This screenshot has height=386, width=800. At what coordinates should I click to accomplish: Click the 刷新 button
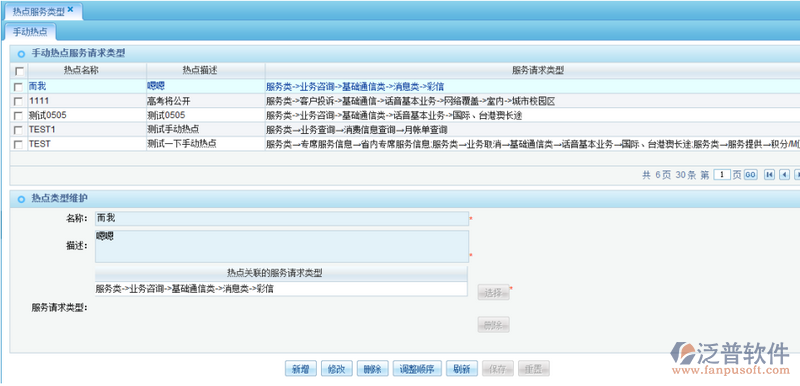coord(462,369)
